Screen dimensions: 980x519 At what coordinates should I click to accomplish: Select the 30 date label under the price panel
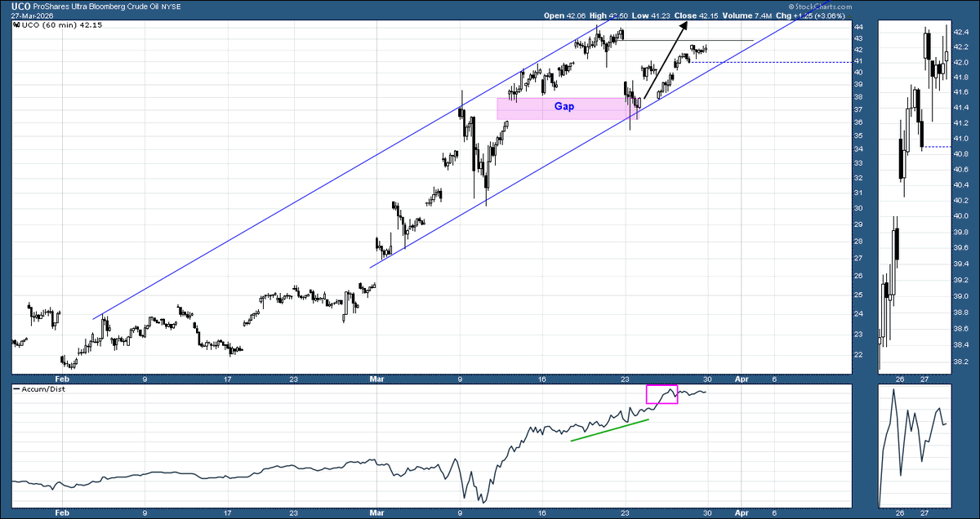pyautogui.click(x=708, y=379)
